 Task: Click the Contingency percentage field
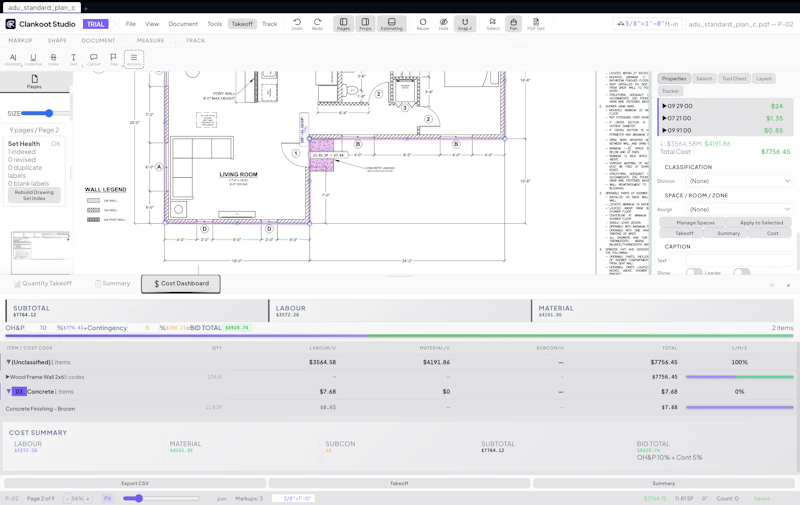tap(144, 328)
